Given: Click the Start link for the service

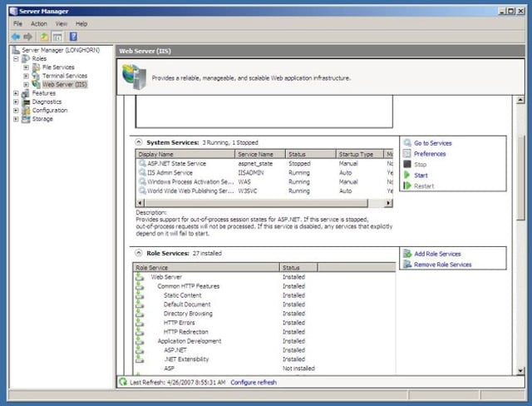Looking at the screenshot, I should 421,176.
